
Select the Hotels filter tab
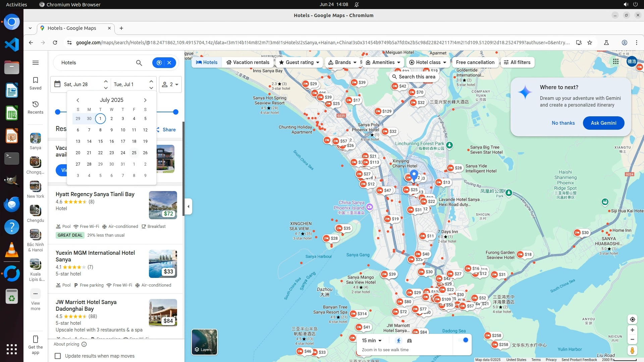207,62
